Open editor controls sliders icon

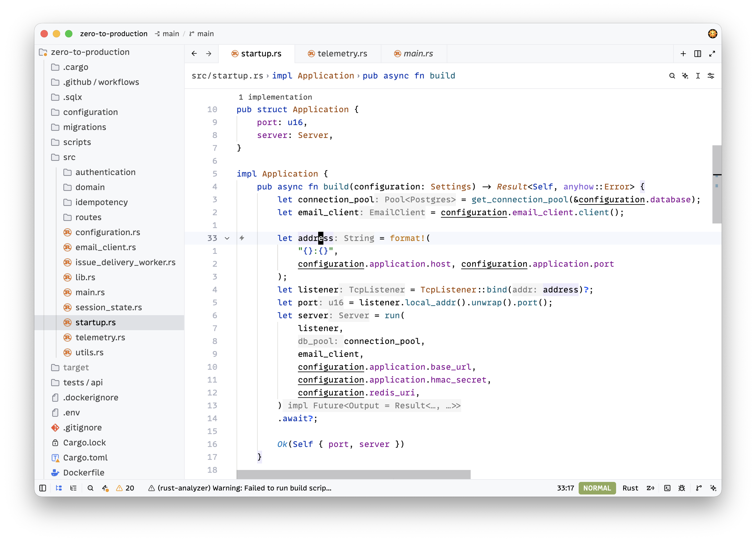click(711, 76)
